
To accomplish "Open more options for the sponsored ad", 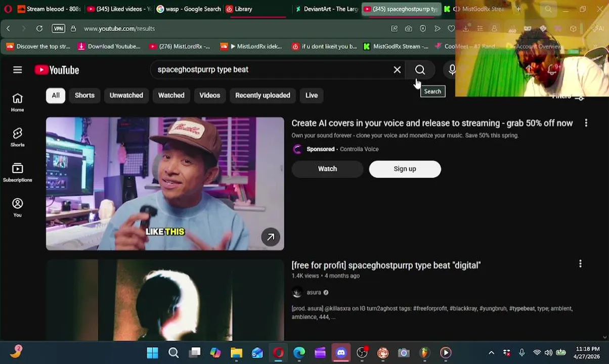I will (586, 123).
